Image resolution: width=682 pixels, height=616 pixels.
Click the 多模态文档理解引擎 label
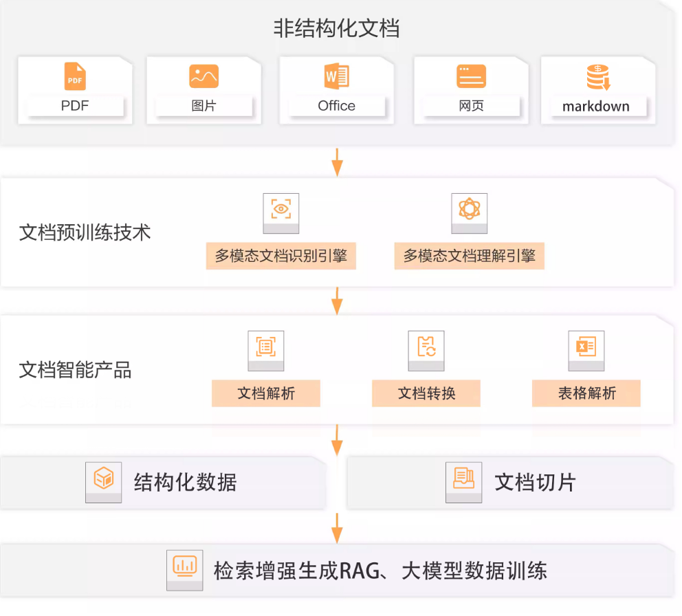(469, 256)
